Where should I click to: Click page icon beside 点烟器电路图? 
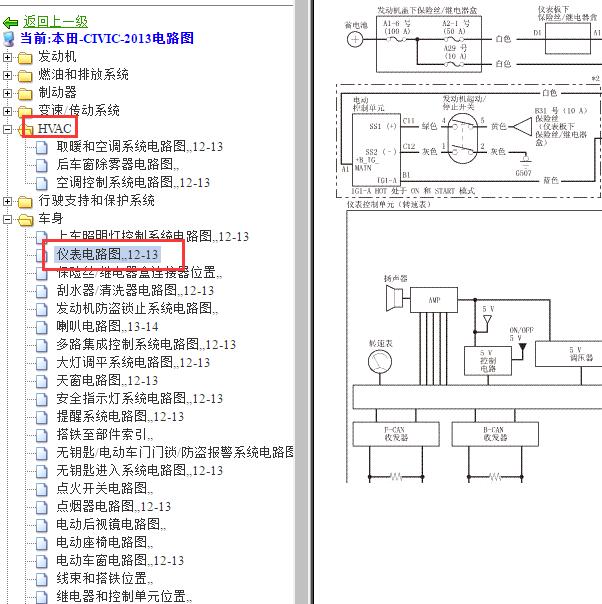click(x=42, y=508)
